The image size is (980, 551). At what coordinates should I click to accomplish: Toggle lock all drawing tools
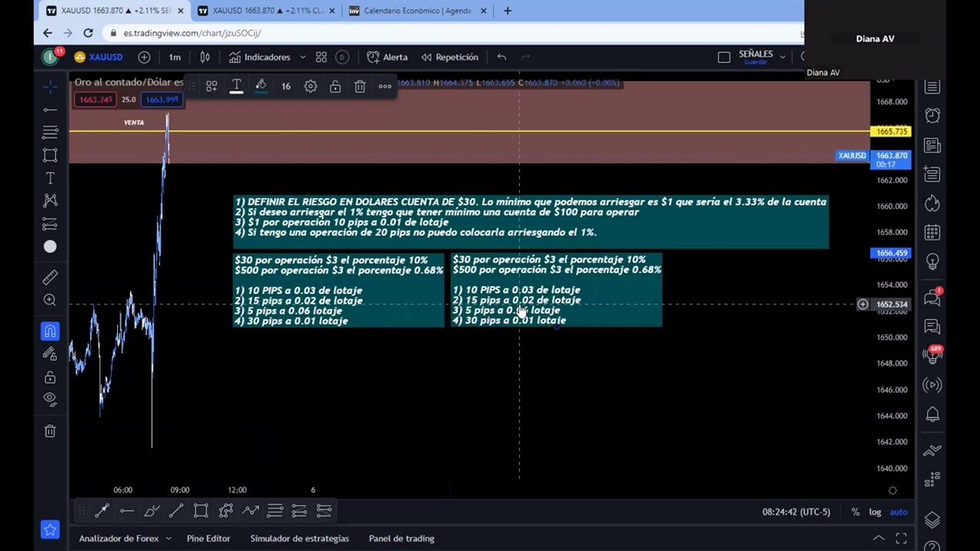[51, 377]
